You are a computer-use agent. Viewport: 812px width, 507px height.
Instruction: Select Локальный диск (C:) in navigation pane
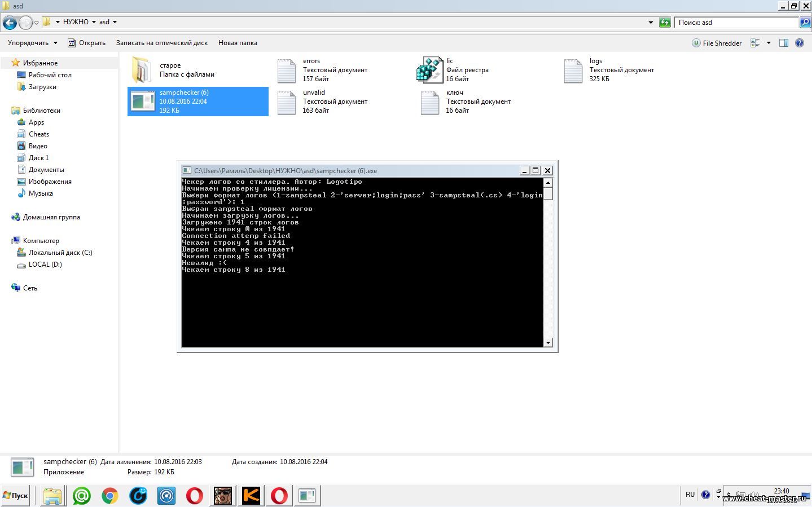(x=60, y=253)
